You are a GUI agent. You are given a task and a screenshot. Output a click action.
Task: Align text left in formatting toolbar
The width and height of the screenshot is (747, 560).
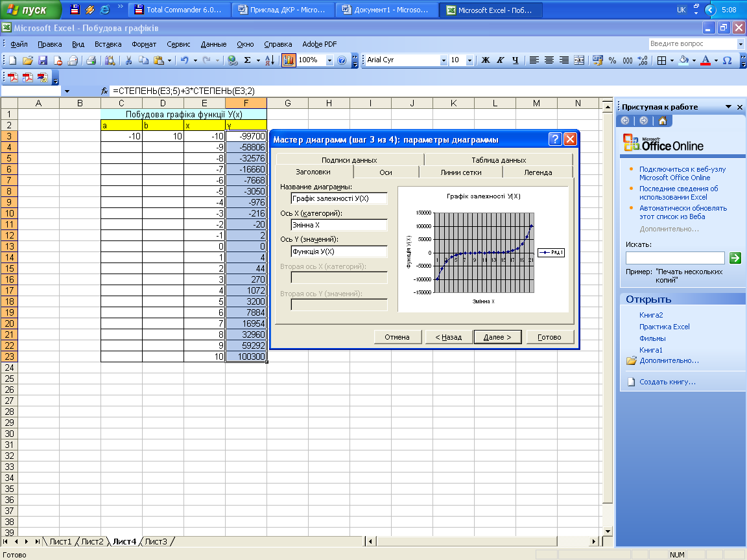point(534,60)
